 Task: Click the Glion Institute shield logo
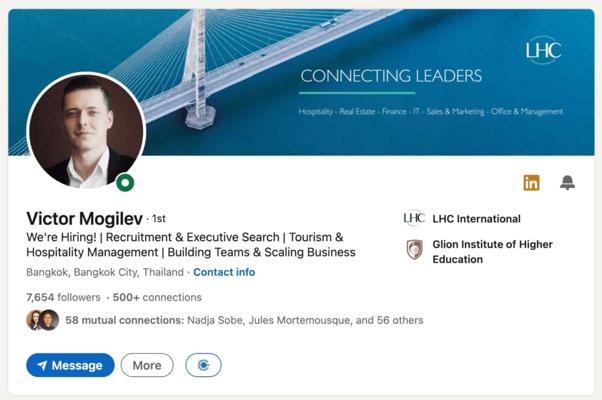click(x=414, y=250)
